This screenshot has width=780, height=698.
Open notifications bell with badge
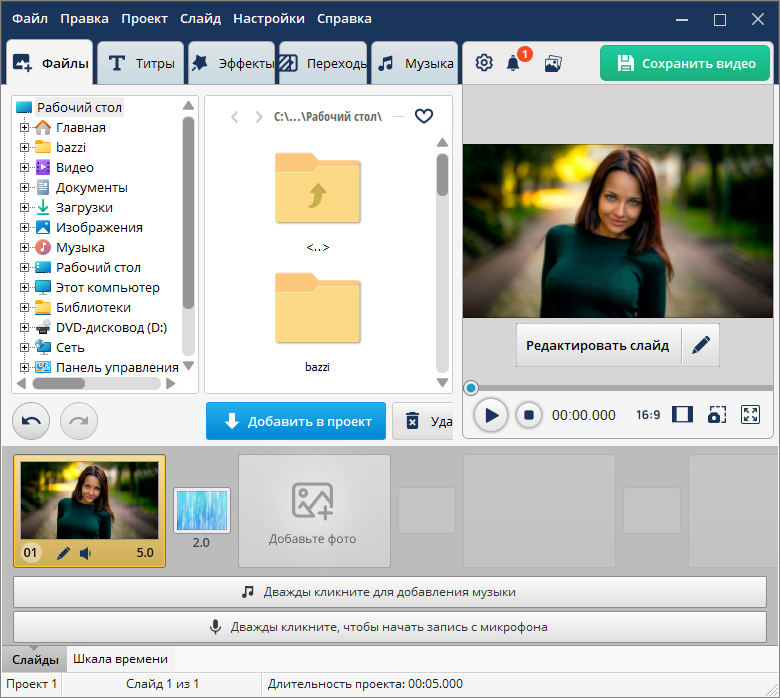pos(514,63)
